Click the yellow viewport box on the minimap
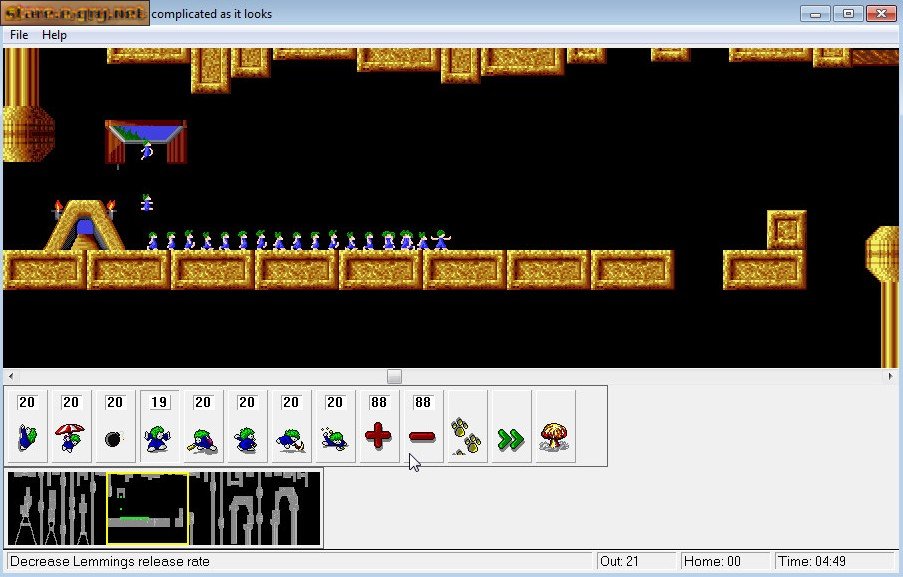 pyautogui.click(x=145, y=508)
